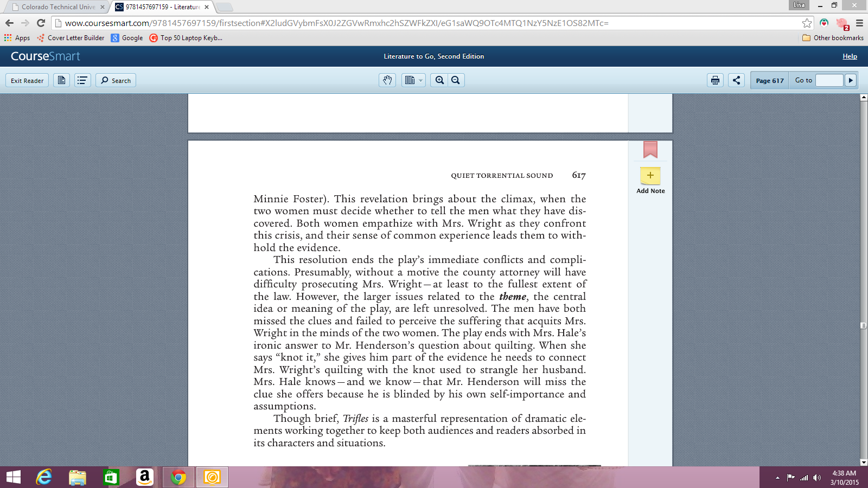Open the Action Center flag icon
This screenshot has height=488, width=868.
tap(790, 478)
